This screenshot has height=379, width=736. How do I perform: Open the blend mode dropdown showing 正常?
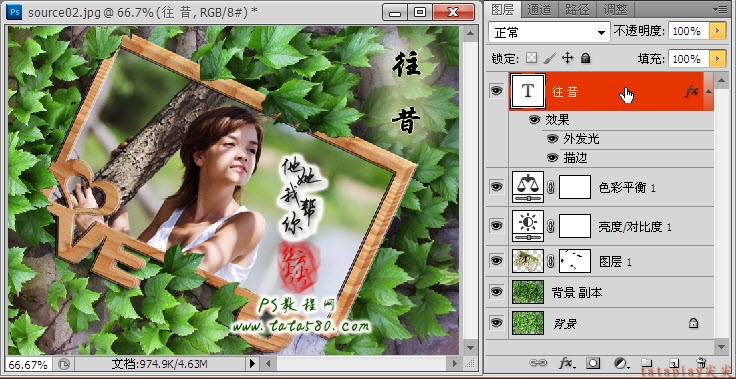(549, 32)
